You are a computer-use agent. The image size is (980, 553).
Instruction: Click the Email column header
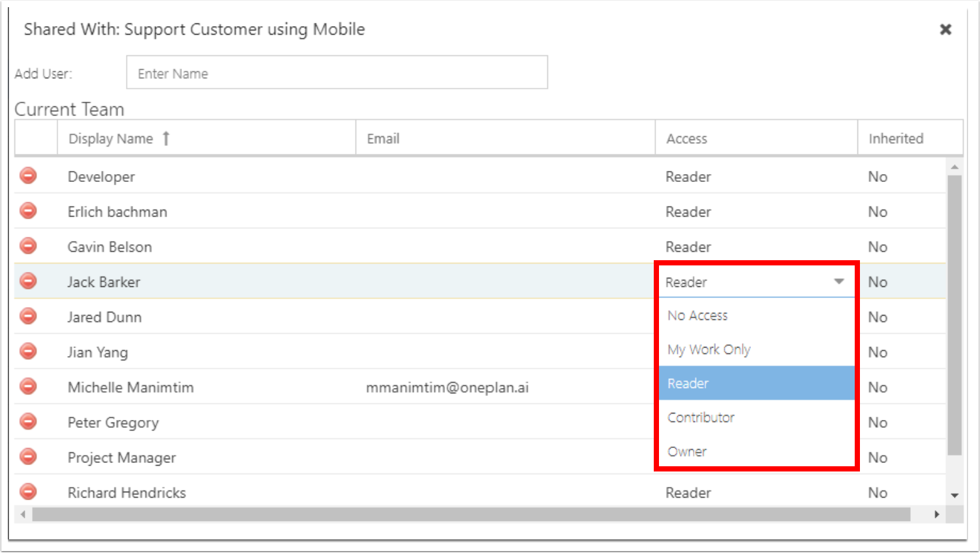click(505, 138)
